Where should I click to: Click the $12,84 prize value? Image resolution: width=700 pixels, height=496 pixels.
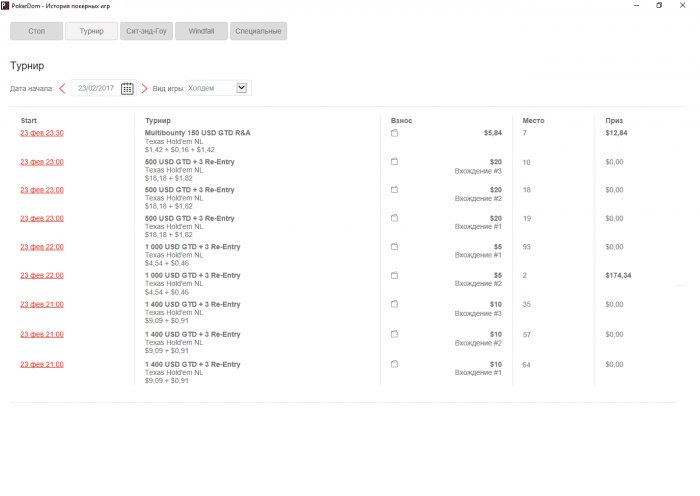(616, 133)
